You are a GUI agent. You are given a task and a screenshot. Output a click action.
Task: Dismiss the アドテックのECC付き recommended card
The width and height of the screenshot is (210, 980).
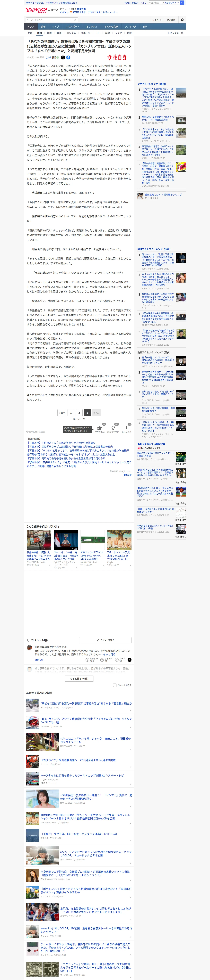(103, 565)
